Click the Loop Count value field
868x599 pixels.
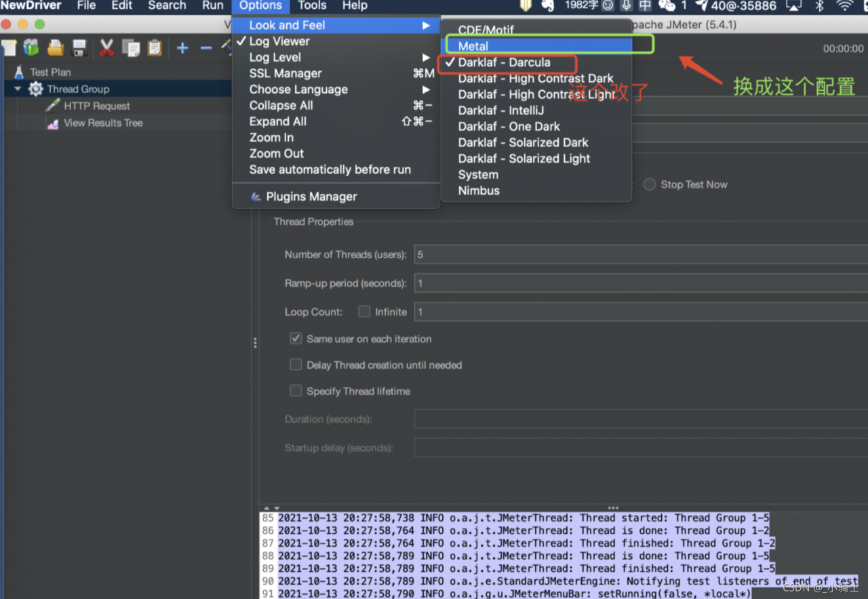point(641,312)
